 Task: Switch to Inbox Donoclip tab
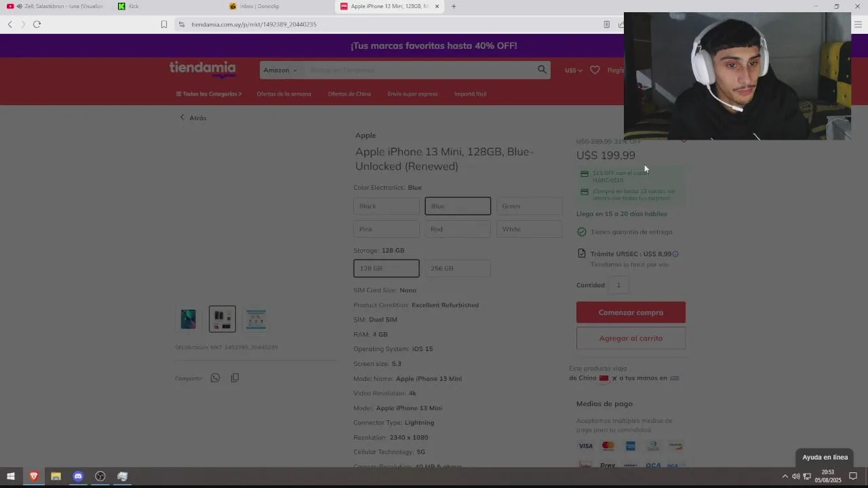coord(278,6)
